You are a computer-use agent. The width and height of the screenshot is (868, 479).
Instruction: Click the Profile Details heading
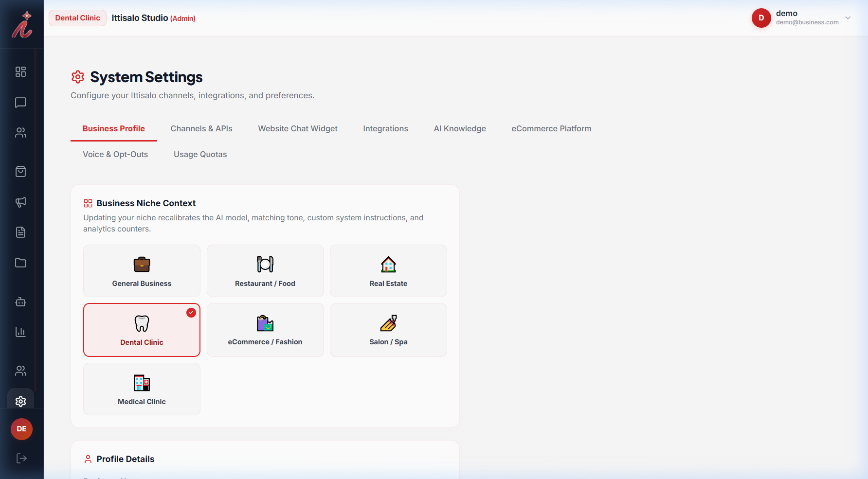[126, 459]
